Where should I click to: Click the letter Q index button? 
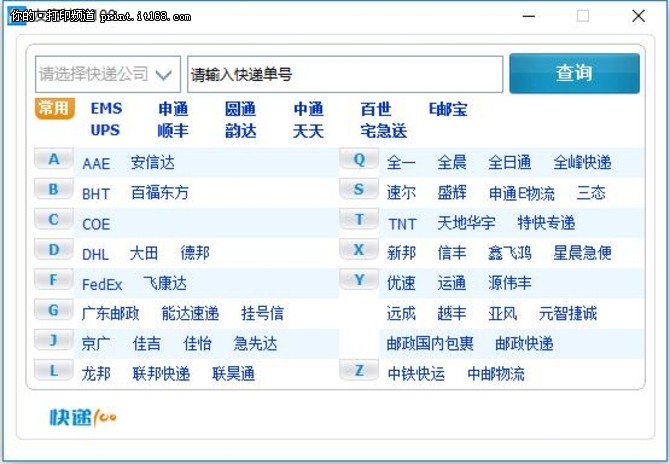pos(359,159)
